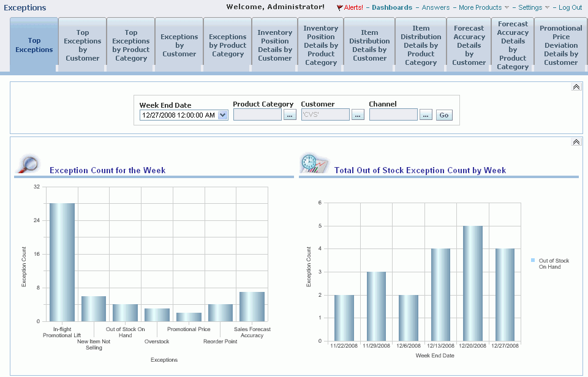Open Forecast Accuracy Details by Customer tab
This screenshot has height=377, width=588.
(x=469, y=45)
